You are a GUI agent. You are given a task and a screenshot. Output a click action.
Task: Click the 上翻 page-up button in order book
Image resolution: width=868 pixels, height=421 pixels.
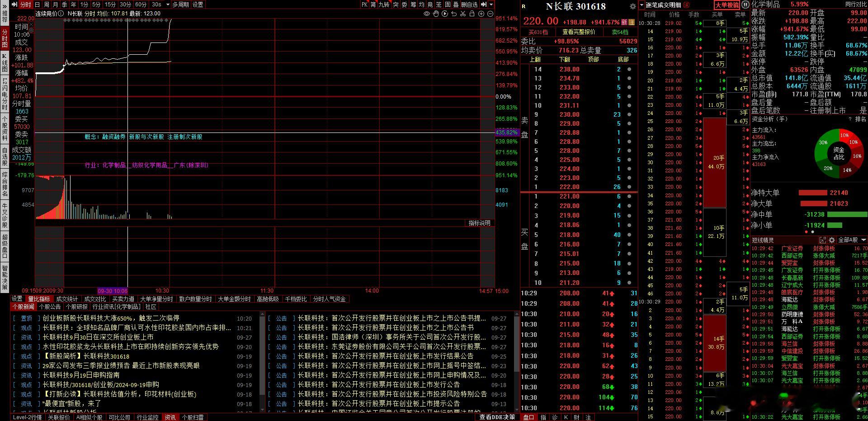535,59
